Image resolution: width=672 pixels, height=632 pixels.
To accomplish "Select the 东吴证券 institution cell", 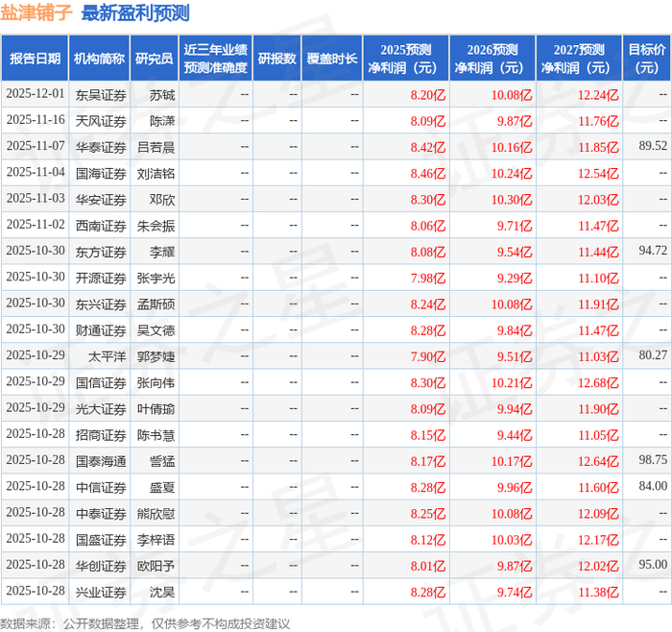I will [x=101, y=95].
